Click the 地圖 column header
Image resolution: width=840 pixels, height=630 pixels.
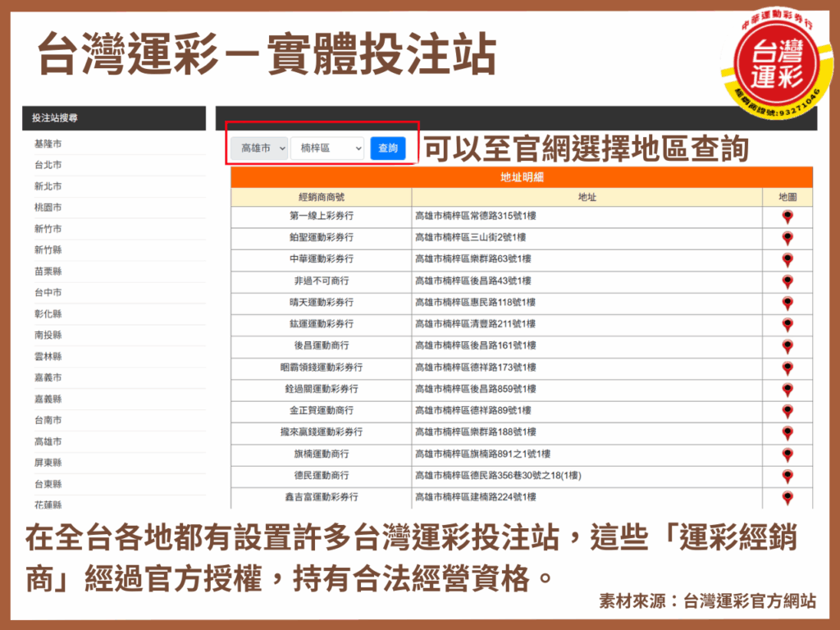point(787,197)
